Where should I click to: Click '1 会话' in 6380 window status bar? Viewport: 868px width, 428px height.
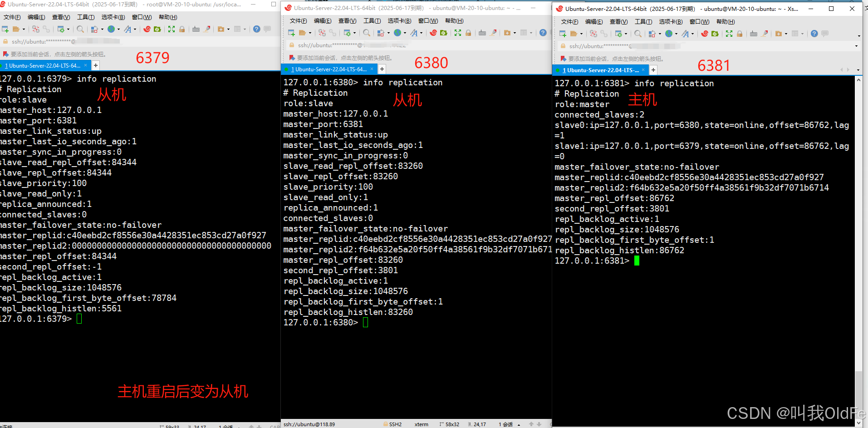505,424
